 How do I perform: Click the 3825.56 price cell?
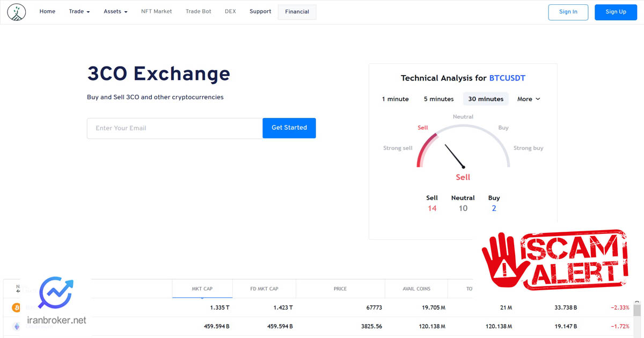[x=371, y=326]
